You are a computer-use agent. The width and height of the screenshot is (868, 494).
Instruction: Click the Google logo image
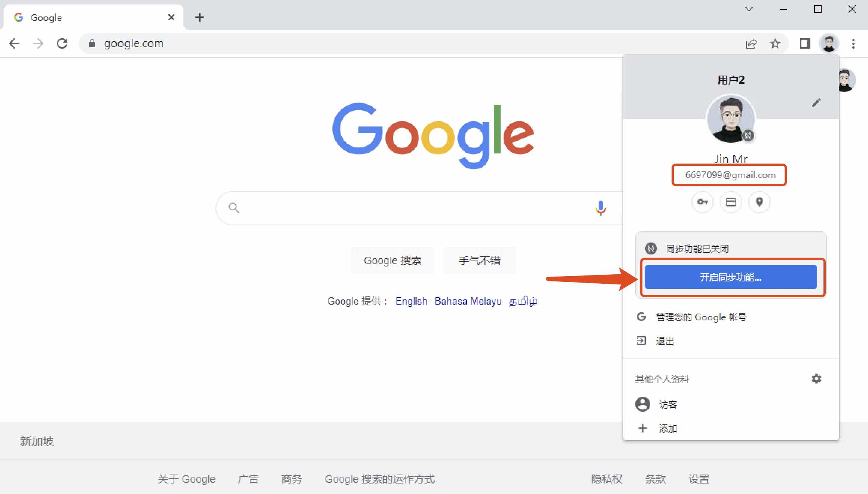point(433,135)
